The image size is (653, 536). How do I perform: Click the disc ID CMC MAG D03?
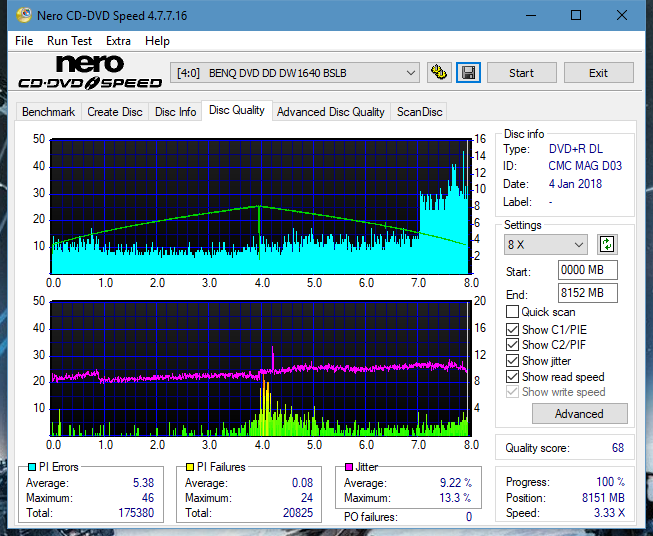pos(585,166)
